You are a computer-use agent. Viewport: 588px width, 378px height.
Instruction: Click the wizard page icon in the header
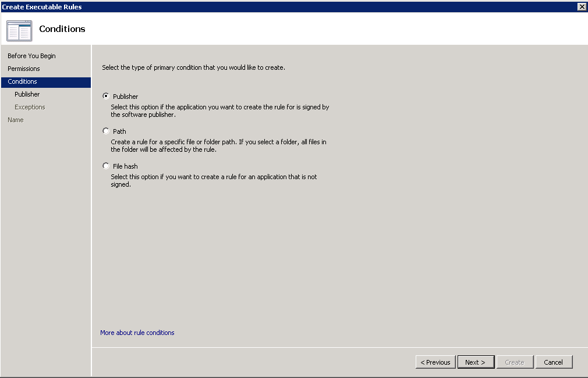coord(19,30)
